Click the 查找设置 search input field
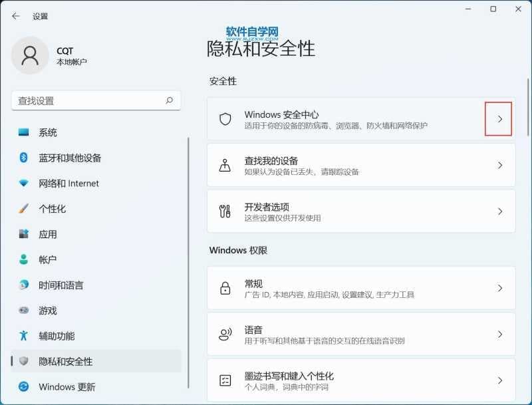 (86, 100)
